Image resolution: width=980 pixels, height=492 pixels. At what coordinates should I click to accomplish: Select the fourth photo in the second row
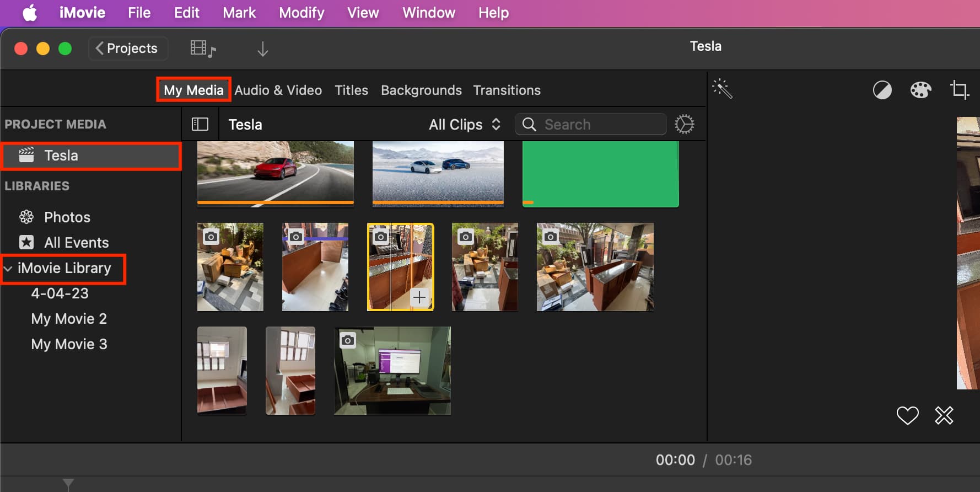485,267
